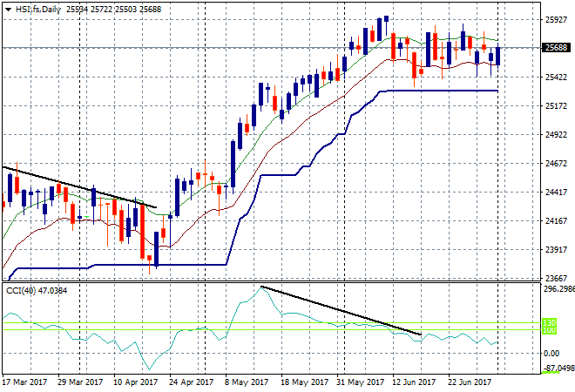The height and width of the screenshot is (392, 575).
Task: Click the current price label 25688
Action: point(556,48)
